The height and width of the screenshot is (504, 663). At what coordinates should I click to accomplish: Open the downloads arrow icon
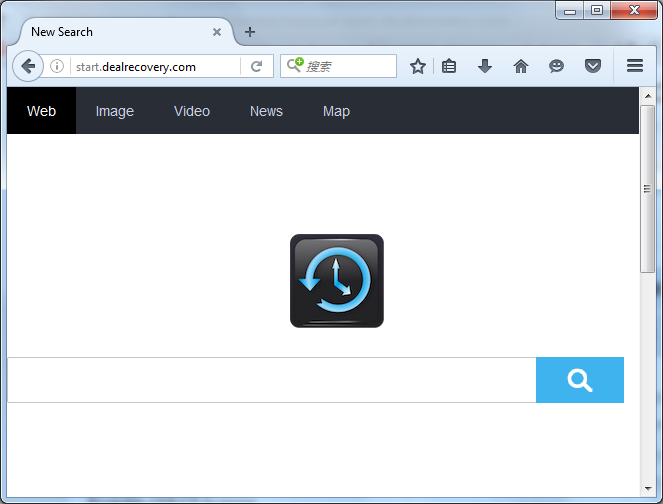click(485, 66)
